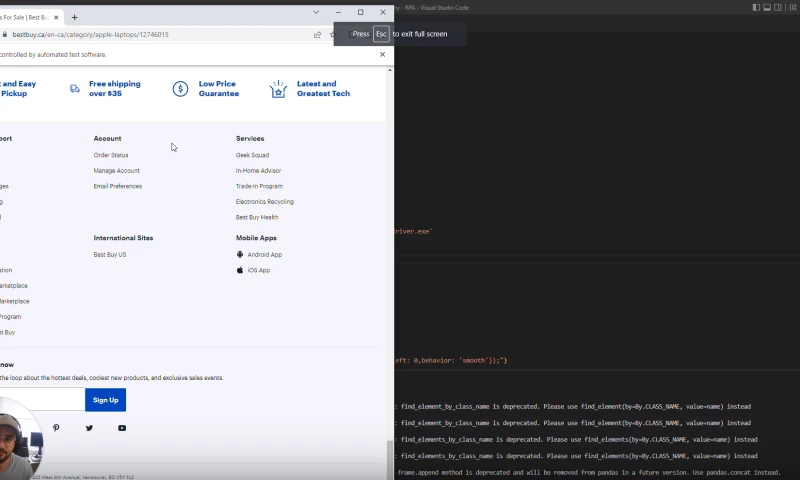Open Geek Squad link
Screen dimensions: 800x480
click(252, 155)
